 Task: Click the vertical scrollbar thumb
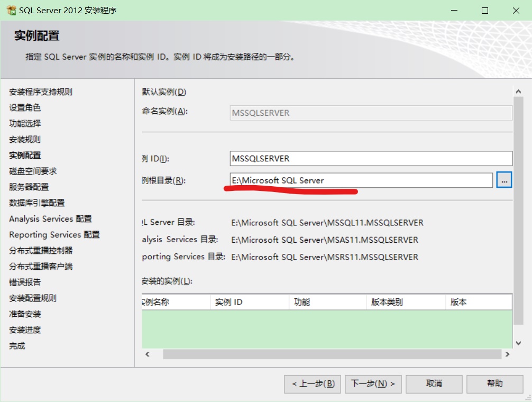tap(518, 211)
